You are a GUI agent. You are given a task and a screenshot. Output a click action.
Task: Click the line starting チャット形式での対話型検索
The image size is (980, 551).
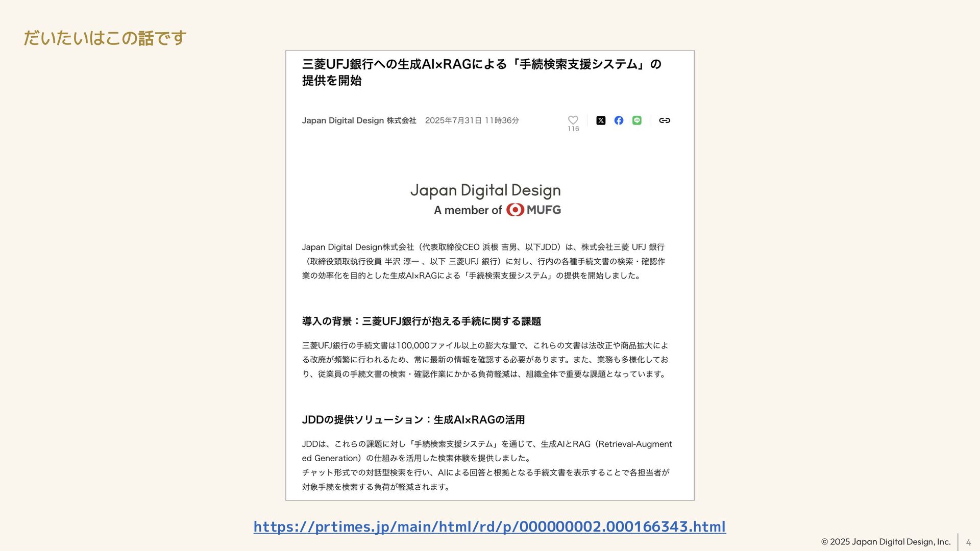click(x=485, y=480)
